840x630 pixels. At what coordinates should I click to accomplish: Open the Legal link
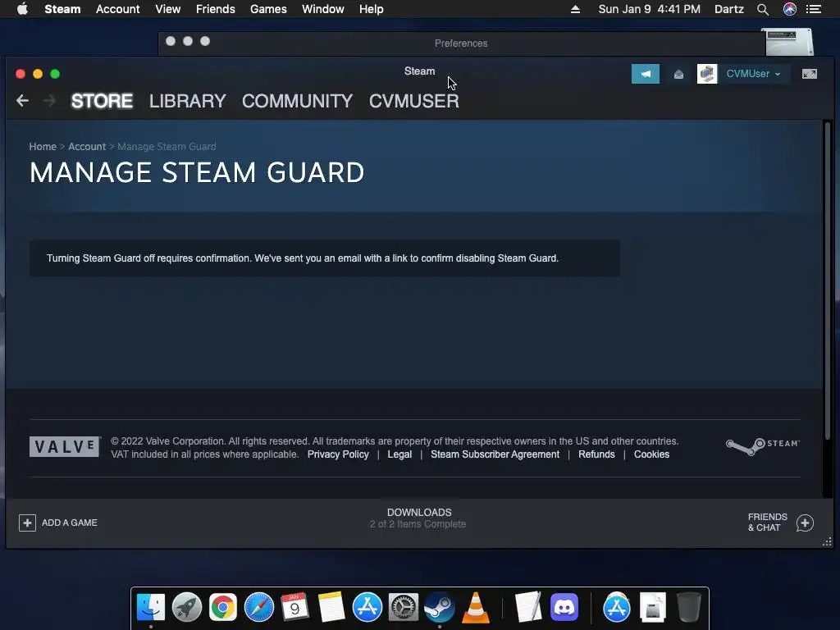pos(399,454)
